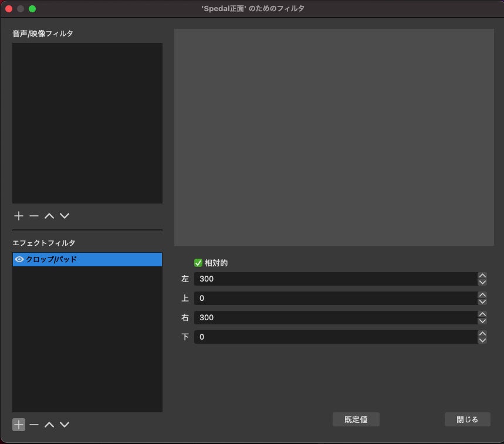
Task: Uncheck the 相対的 checkbox
Action: point(198,263)
